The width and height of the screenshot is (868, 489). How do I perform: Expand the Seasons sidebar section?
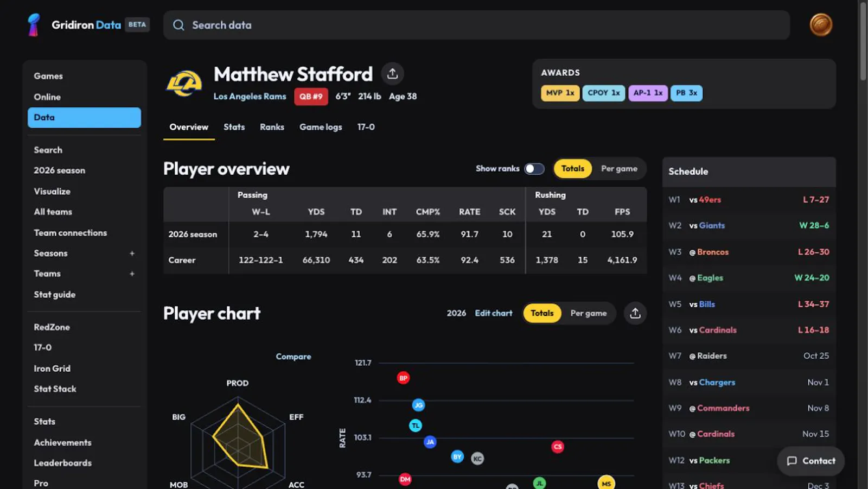tap(132, 253)
